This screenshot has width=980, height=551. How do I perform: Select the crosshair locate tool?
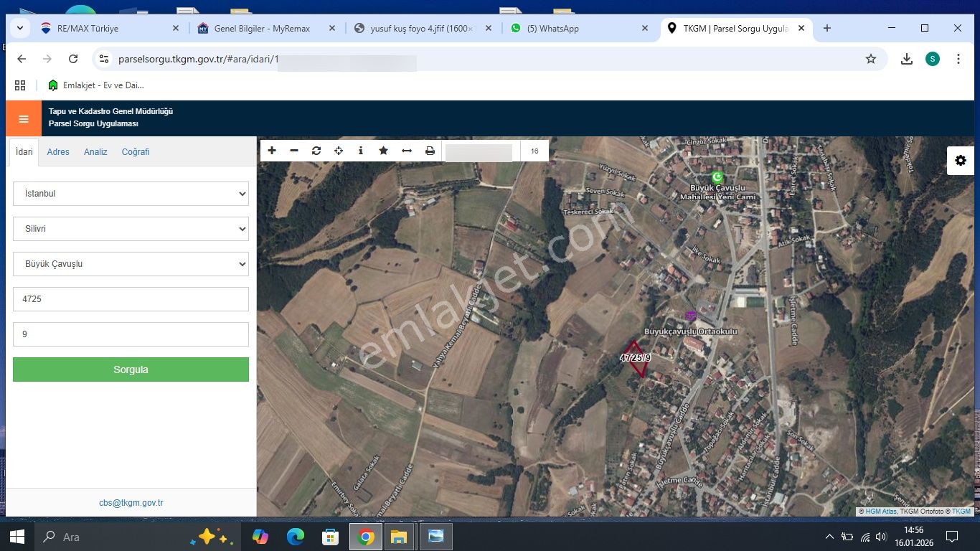coord(339,151)
